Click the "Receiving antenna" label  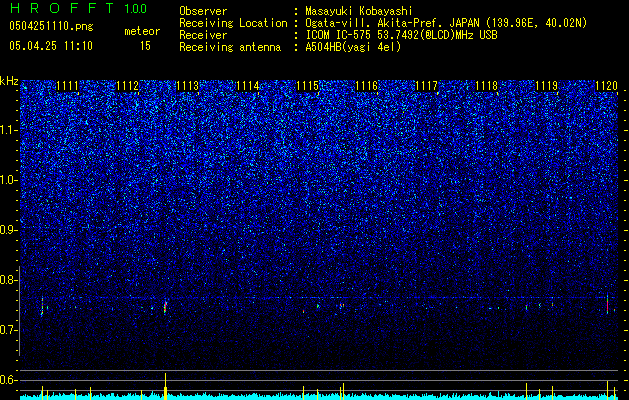230,47
